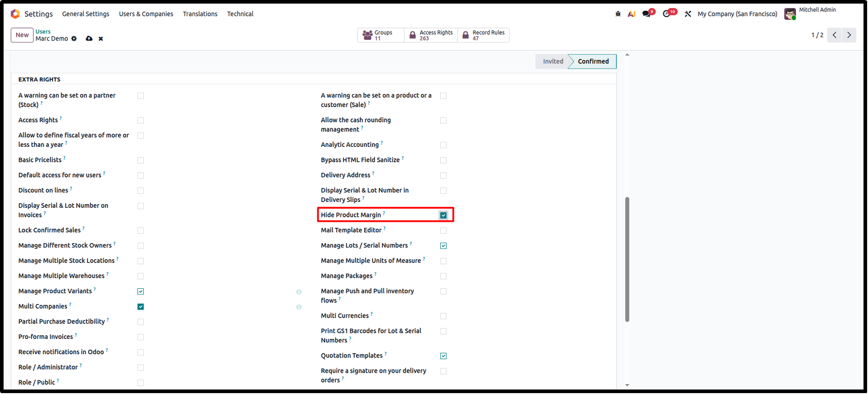The width and height of the screenshot is (868, 394).
Task: Click info icon next to Multi Companies
Action: tap(299, 307)
